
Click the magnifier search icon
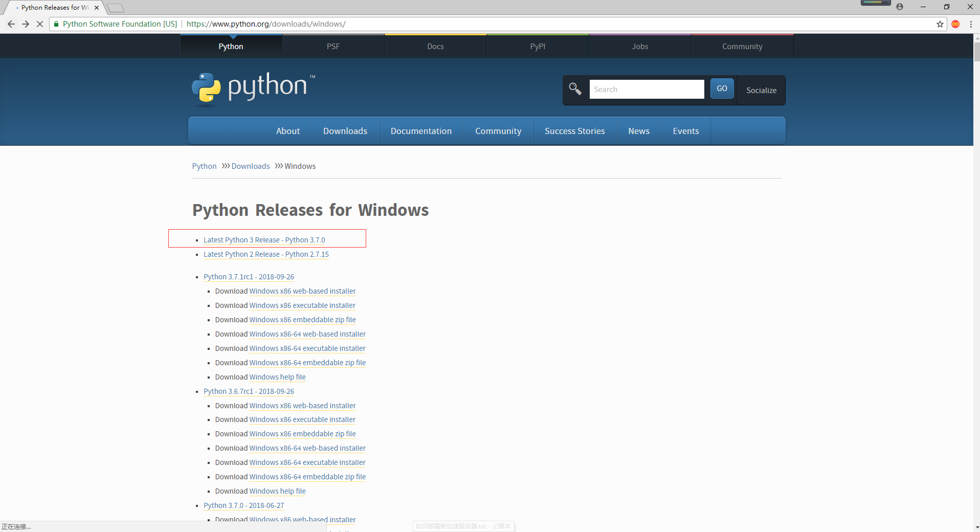(575, 89)
